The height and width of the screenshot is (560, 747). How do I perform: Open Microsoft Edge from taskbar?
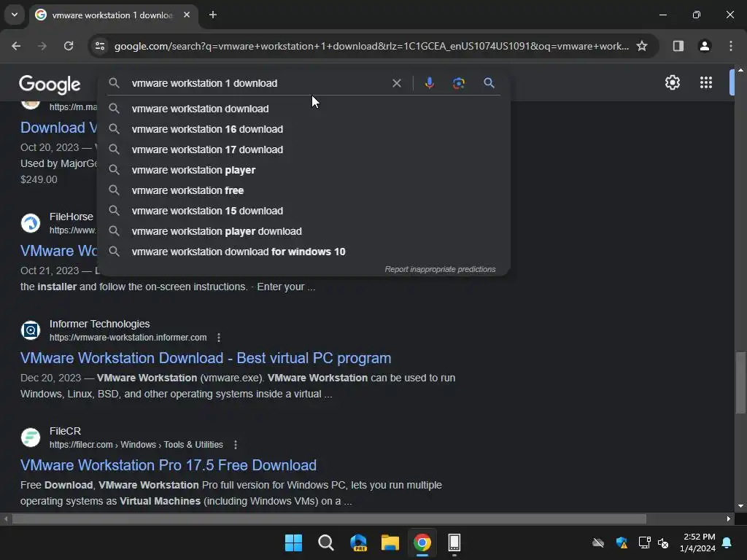pyautogui.click(x=358, y=542)
